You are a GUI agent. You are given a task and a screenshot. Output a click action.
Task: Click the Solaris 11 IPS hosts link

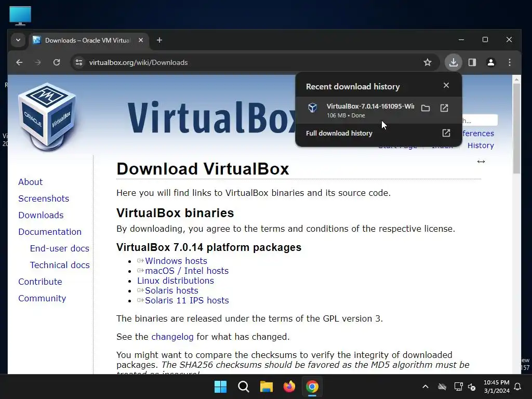pyautogui.click(x=187, y=300)
